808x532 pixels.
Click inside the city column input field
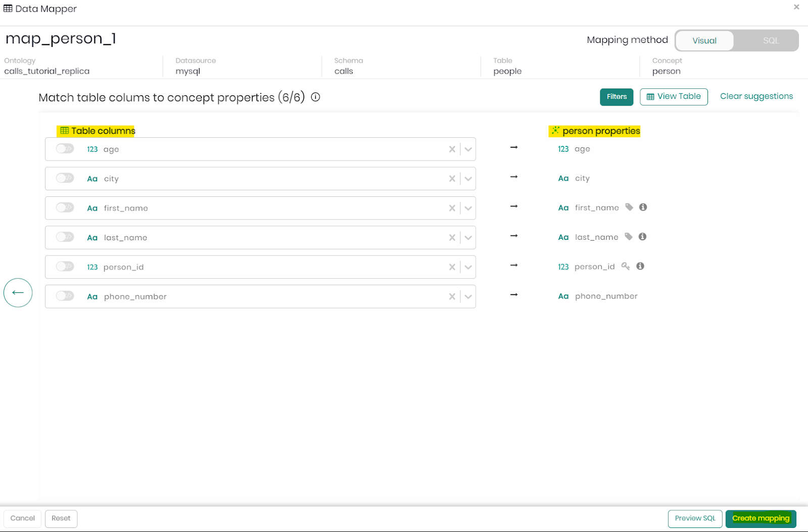point(252,178)
